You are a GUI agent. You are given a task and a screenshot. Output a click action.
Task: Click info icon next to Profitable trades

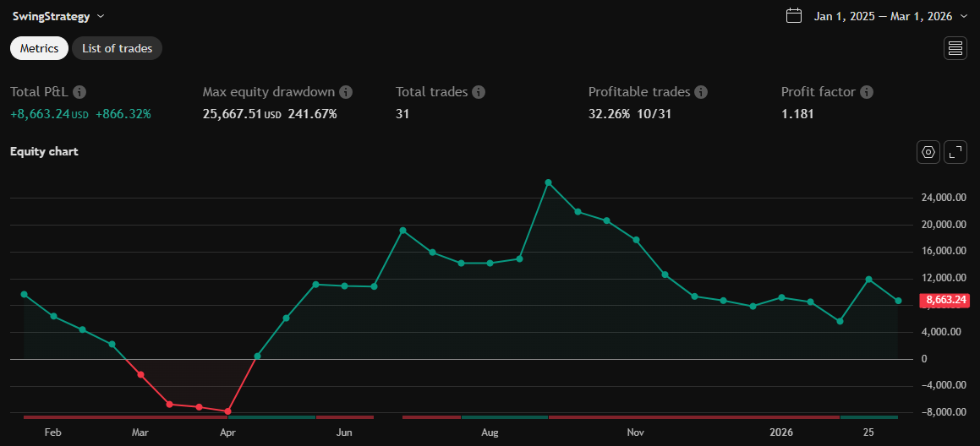click(701, 92)
